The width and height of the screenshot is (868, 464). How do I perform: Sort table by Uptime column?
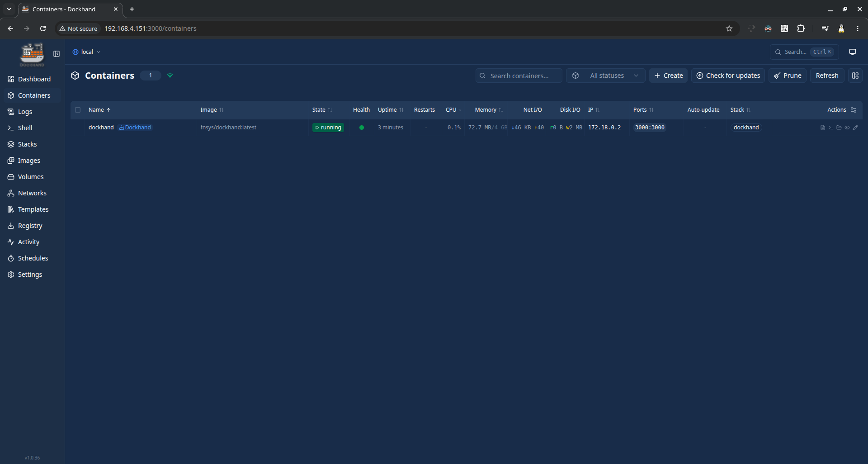(391, 110)
